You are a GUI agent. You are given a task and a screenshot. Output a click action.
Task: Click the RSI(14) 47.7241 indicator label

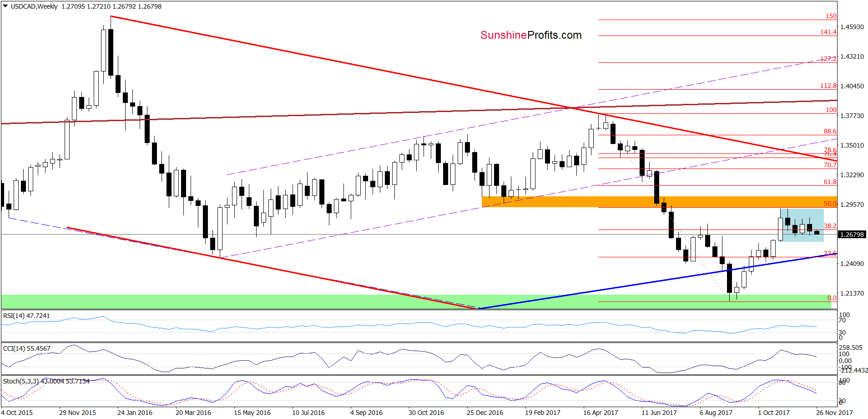click(26, 316)
